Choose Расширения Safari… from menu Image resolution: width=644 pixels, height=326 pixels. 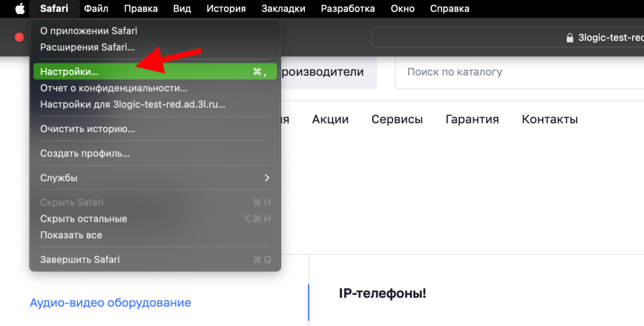pos(87,47)
